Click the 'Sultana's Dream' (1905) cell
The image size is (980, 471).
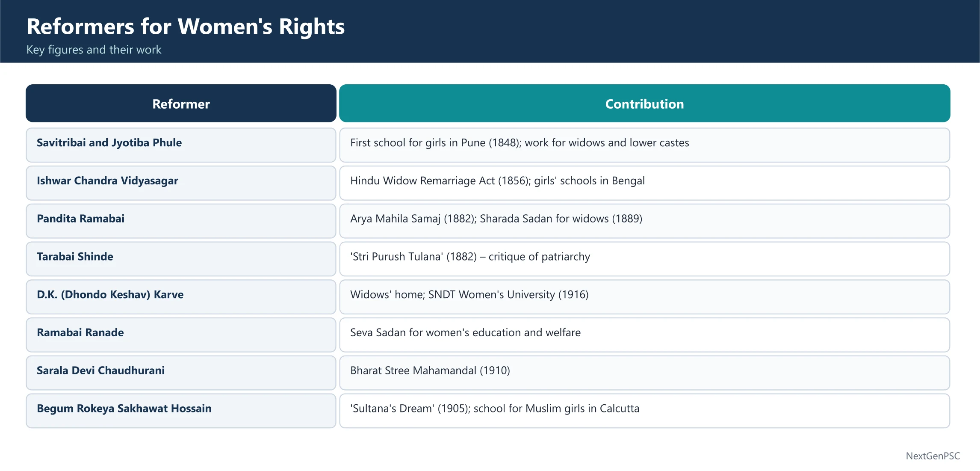click(x=644, y=411)
